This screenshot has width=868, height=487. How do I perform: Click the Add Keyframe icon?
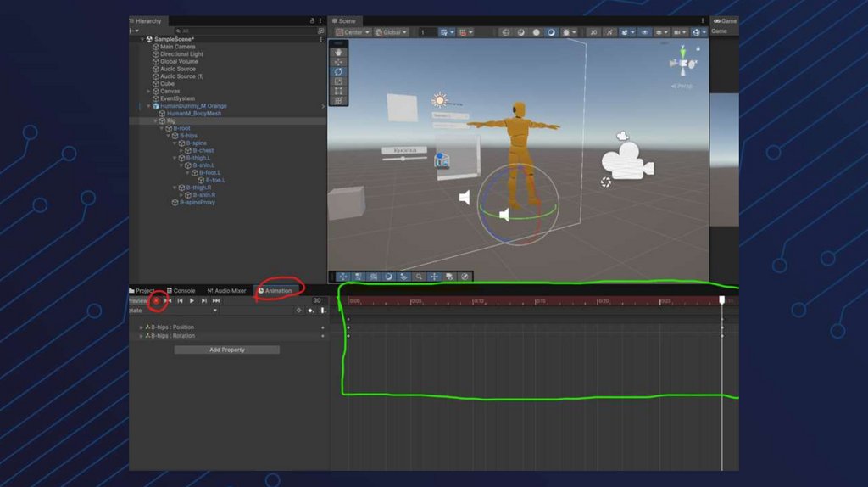(311, 311)
